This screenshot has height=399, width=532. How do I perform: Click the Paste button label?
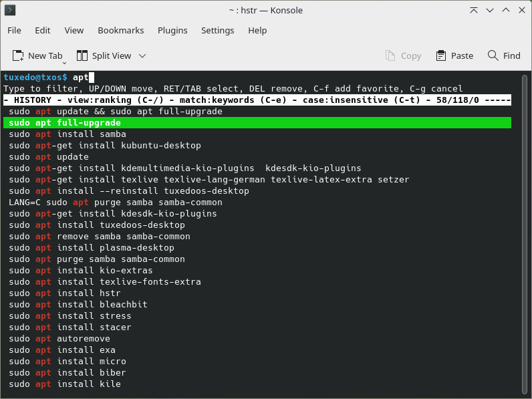tap(462, 55)
